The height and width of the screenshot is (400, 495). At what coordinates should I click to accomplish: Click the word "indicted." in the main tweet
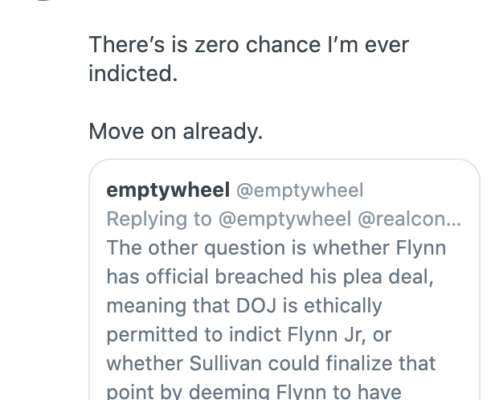point(133,73)
